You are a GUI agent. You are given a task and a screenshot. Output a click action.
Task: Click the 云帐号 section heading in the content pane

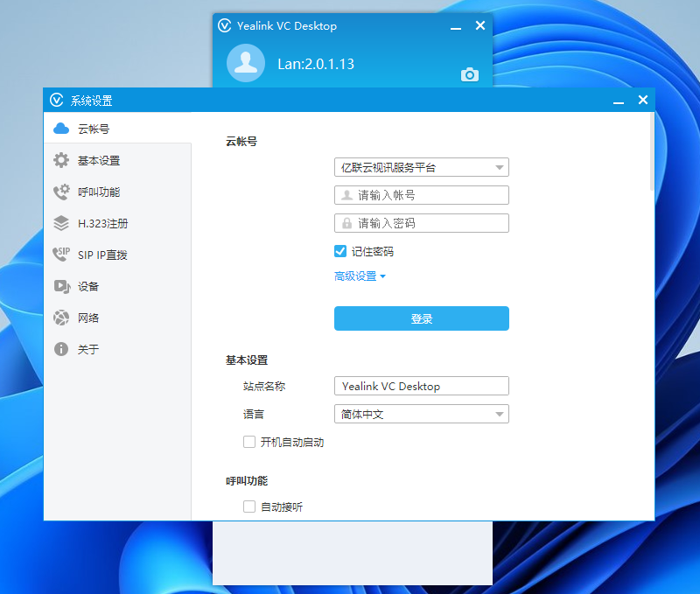tap(241, 142)
